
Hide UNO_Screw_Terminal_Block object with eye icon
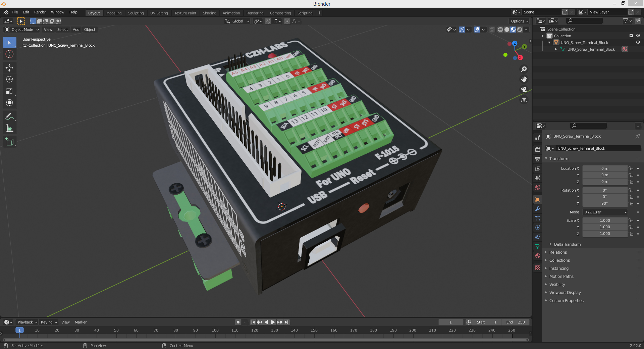point(638,43)
